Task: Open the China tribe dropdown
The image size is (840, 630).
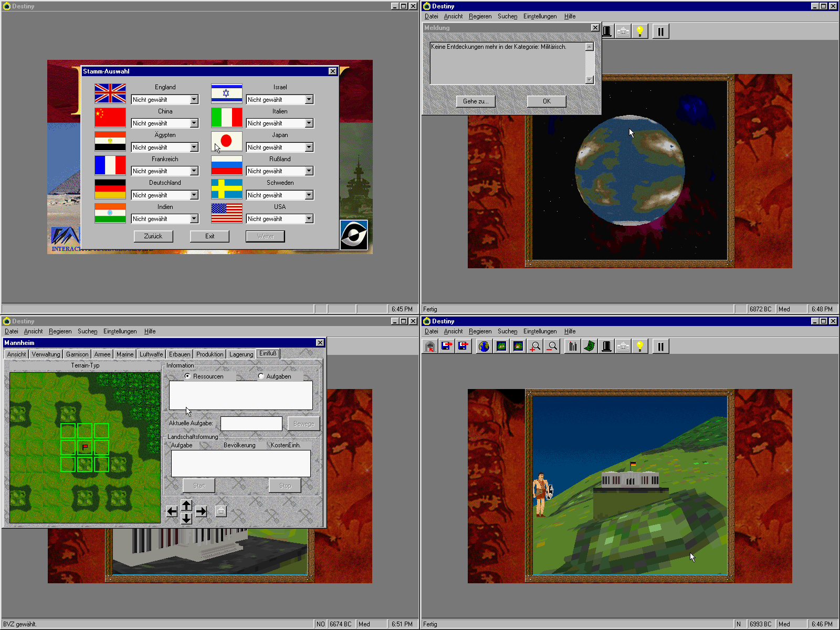Action: click(x=194, y=123)
